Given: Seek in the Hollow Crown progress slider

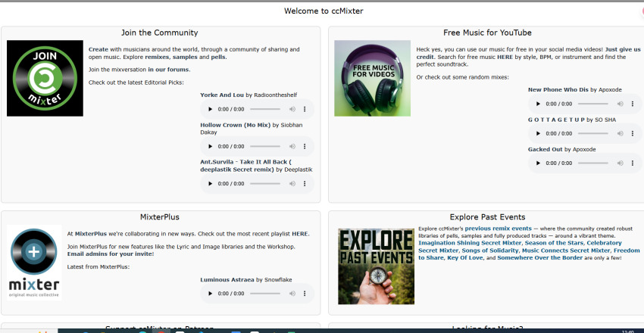Looking at the screenshot, I should (265, 146).
